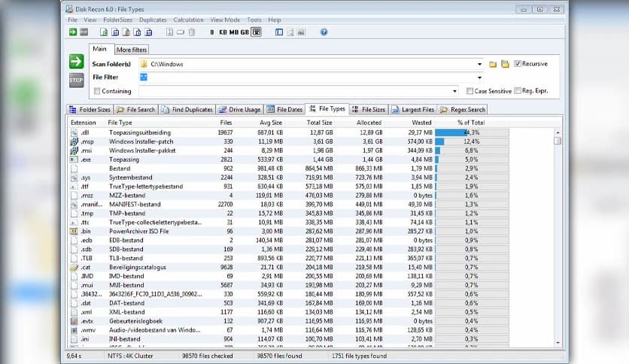The width and height of the screenshot is (629, 364).
Task: Click vertical scrollbar thumb in file list
Action: [558, 141]
